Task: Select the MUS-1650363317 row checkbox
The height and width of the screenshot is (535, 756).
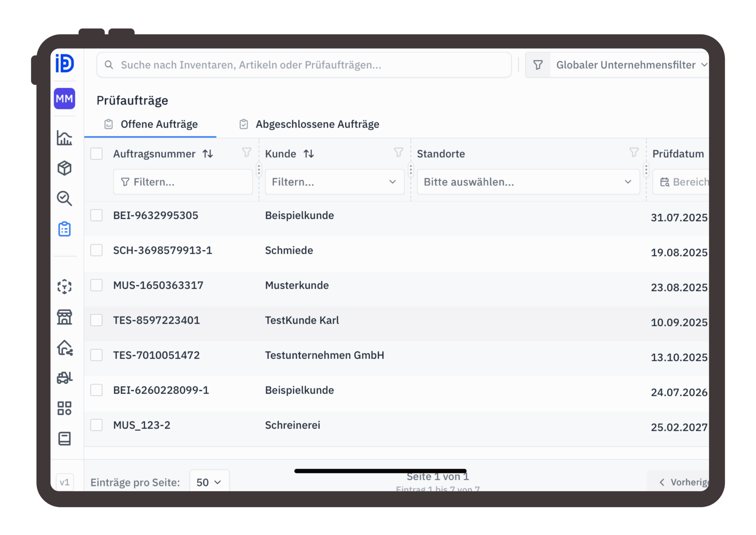Action: coord(97,285)
